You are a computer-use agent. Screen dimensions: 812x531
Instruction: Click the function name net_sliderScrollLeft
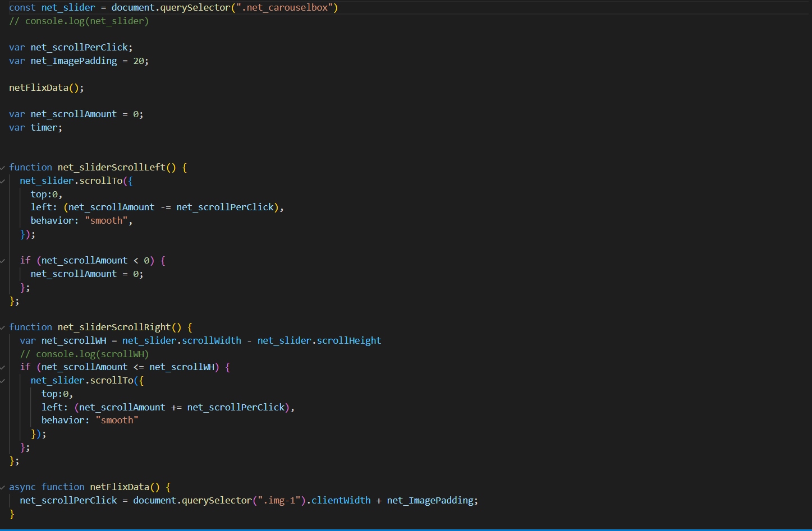pos(112,167)
